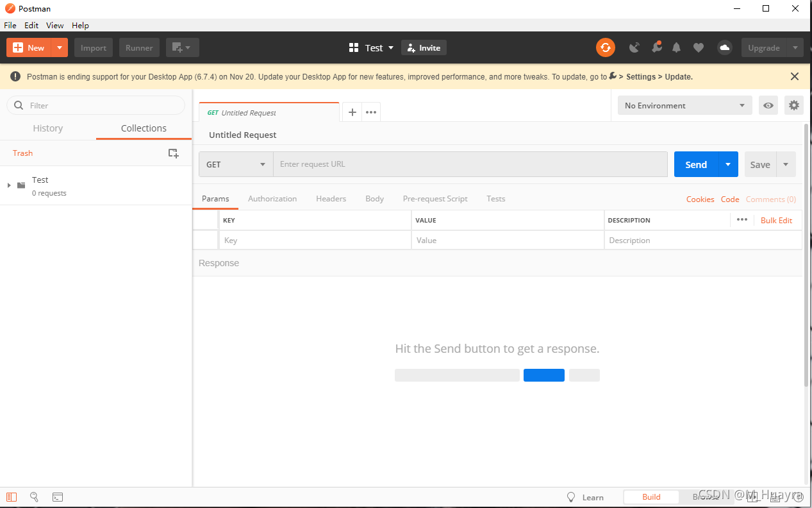Open the Edit menu
This screenshot has width=812, height=508.
point(31,26)
